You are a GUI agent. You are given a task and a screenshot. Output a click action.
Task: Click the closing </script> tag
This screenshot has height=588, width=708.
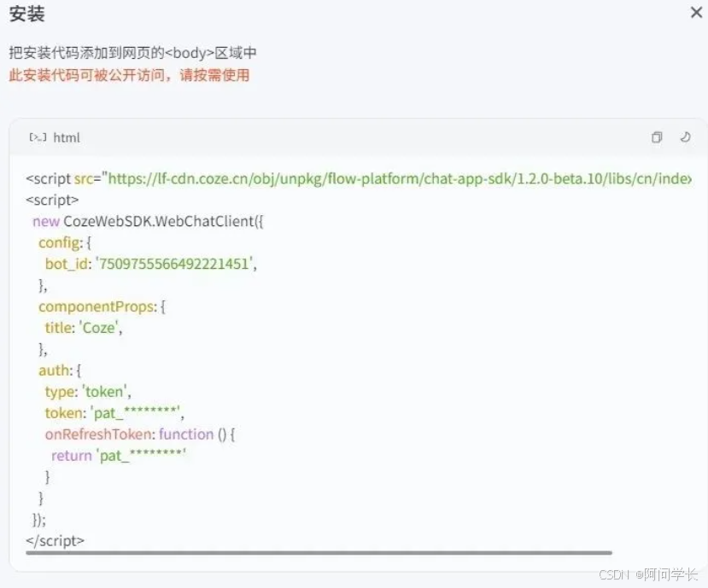point(56,540)
